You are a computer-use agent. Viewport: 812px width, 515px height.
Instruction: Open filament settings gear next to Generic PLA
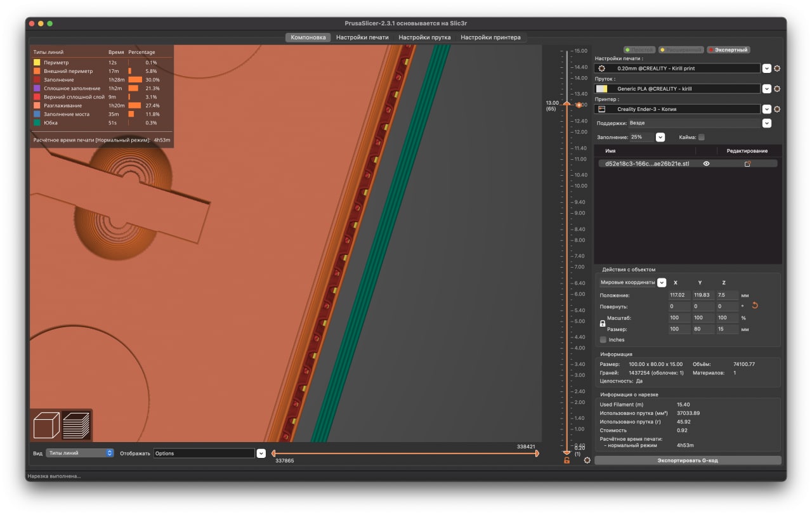coord(777,89)
